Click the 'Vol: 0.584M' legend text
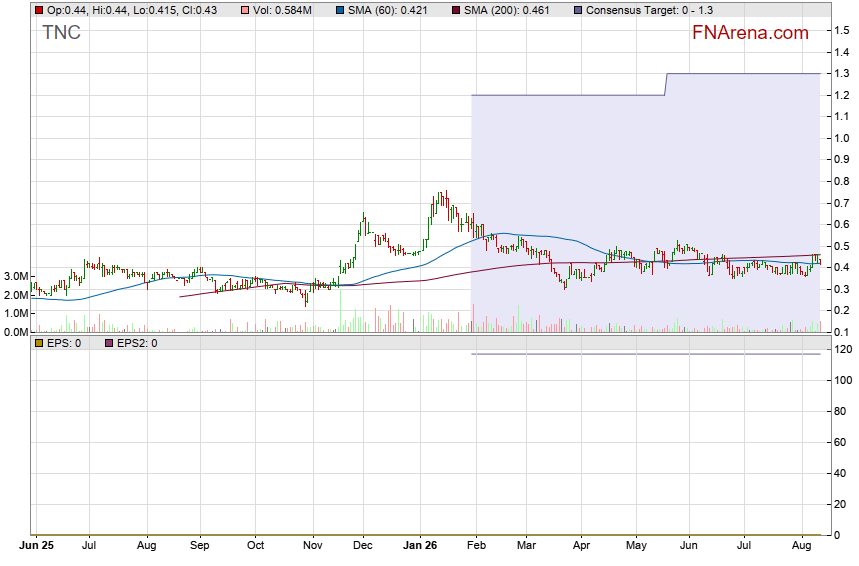 [x=282, y=10]
